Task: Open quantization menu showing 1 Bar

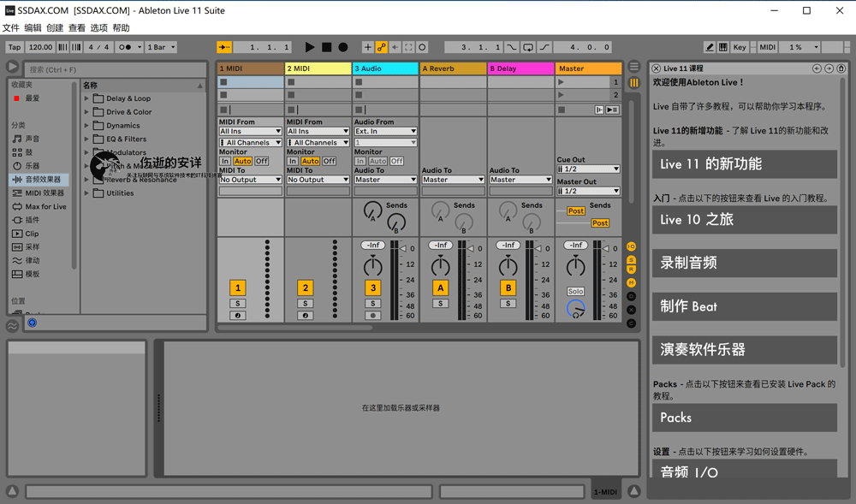Action: (161, 47)
